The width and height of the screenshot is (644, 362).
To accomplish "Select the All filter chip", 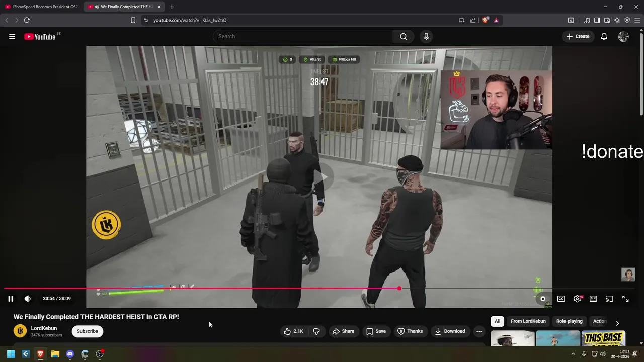I will pyautogui.click(x=497, y=321).
